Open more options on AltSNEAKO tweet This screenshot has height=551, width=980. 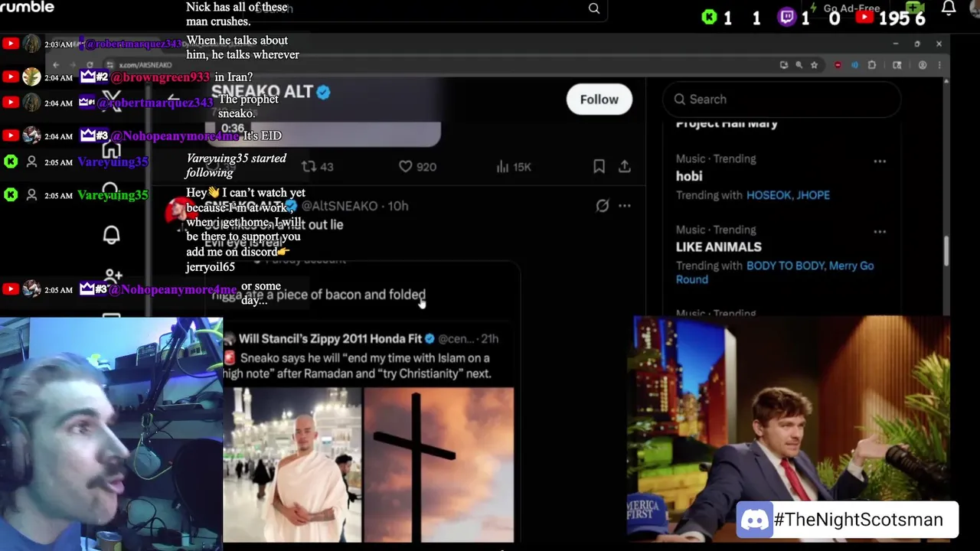625,206
